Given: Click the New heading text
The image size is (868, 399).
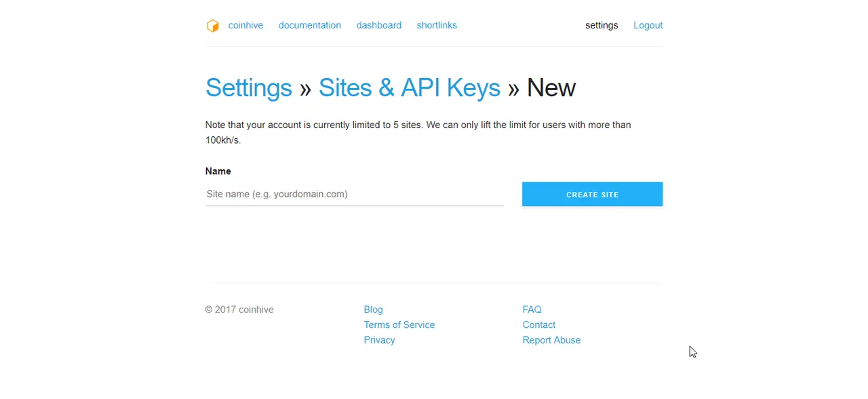Looking at the screenshot, I should 551,88.
